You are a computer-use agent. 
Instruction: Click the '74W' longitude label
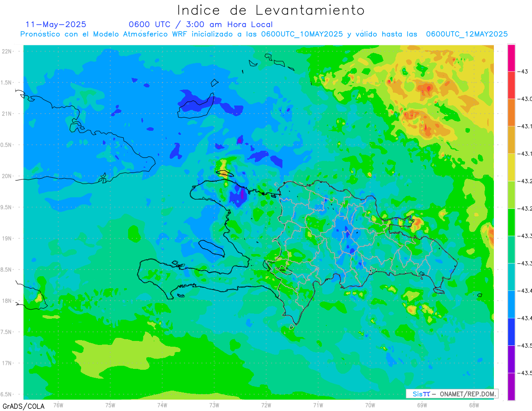(162, 405)
